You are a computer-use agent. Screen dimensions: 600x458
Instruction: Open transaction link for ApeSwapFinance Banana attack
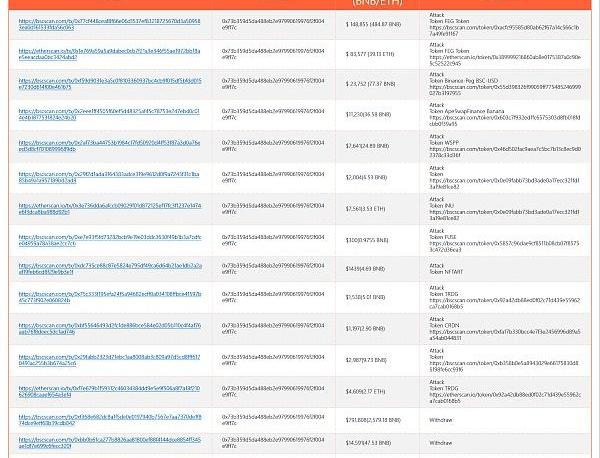tap(109, 114)
